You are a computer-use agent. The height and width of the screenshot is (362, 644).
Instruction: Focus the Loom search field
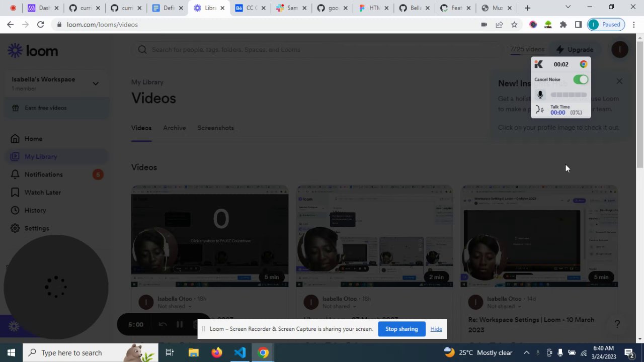(x=317, y=49)
